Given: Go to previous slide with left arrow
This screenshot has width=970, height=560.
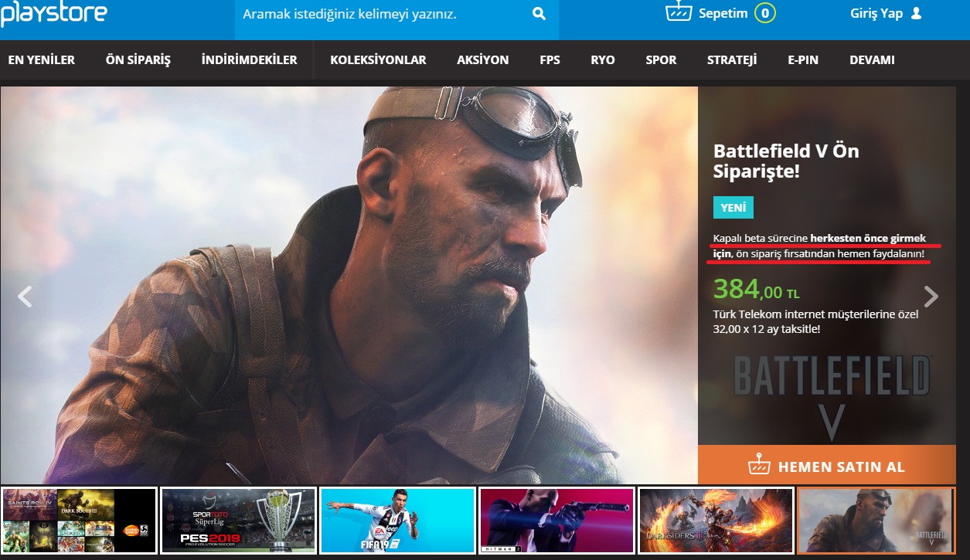Looking at the screenshot, I should pyautogui.click(x=25, y=297).
